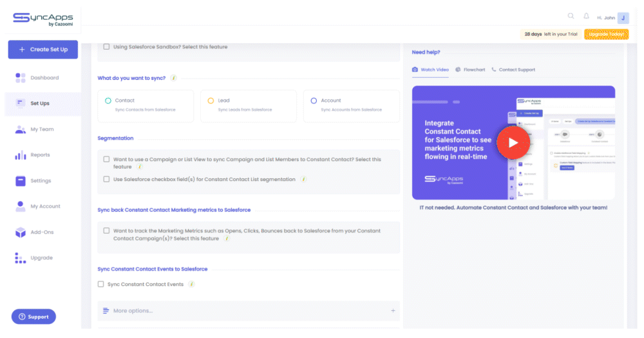Open notifications bell icon
Viewport: 644px width, 338px height.
(x=586, y=16)
